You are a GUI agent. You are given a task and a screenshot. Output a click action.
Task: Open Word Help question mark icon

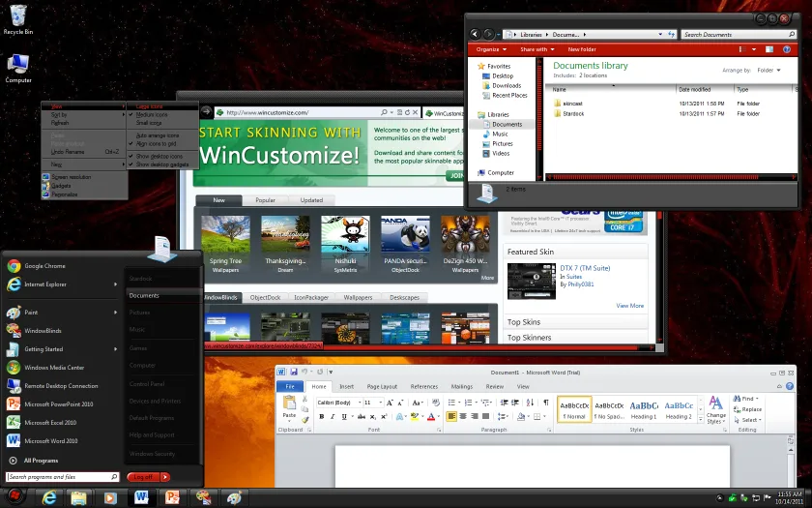(789, 386)
